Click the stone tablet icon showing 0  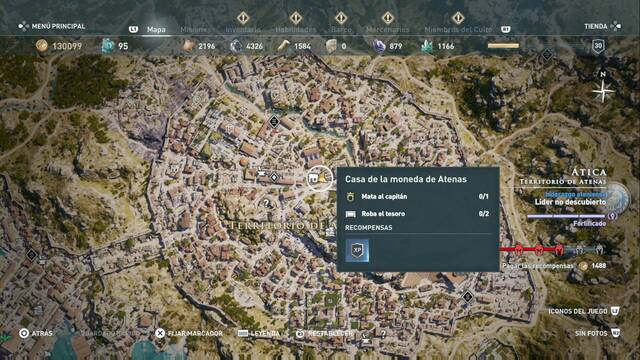tap(331, 46)
